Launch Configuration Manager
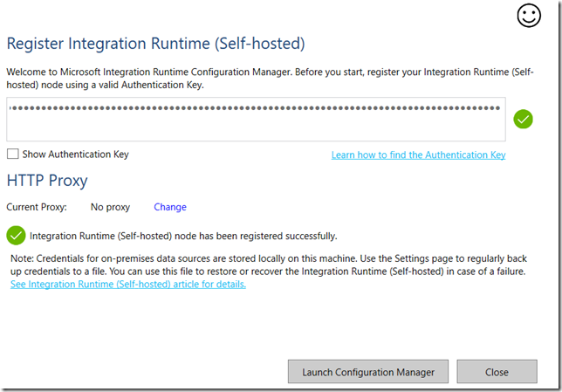 (368, 372)
